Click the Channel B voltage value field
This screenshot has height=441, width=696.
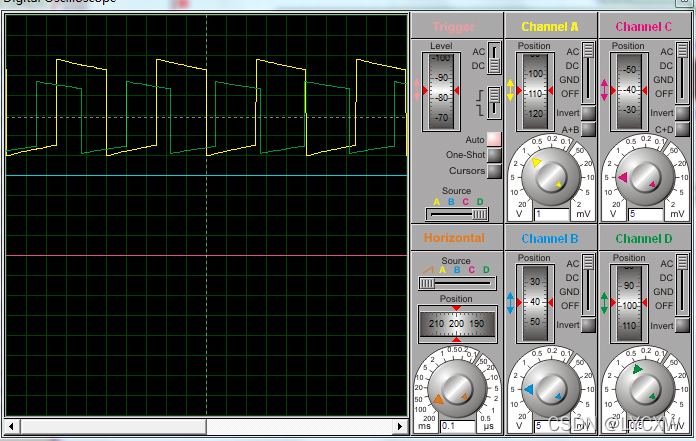pyautogui.click(x=551, y=426)
